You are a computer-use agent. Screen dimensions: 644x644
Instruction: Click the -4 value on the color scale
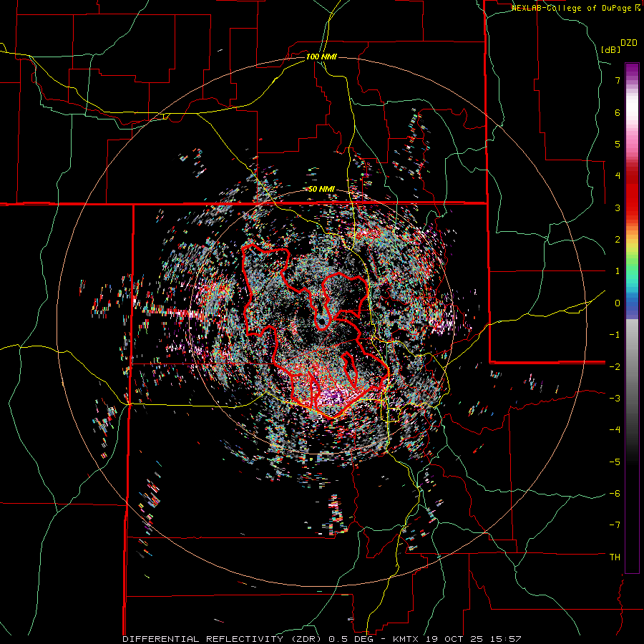point(615,430)
